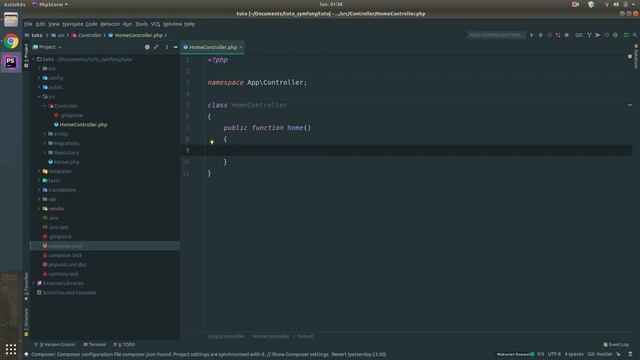Viewport: 640px width, 360px height.
Task: Select HomeController.php in project tree
Action: [x=83, y=124]
